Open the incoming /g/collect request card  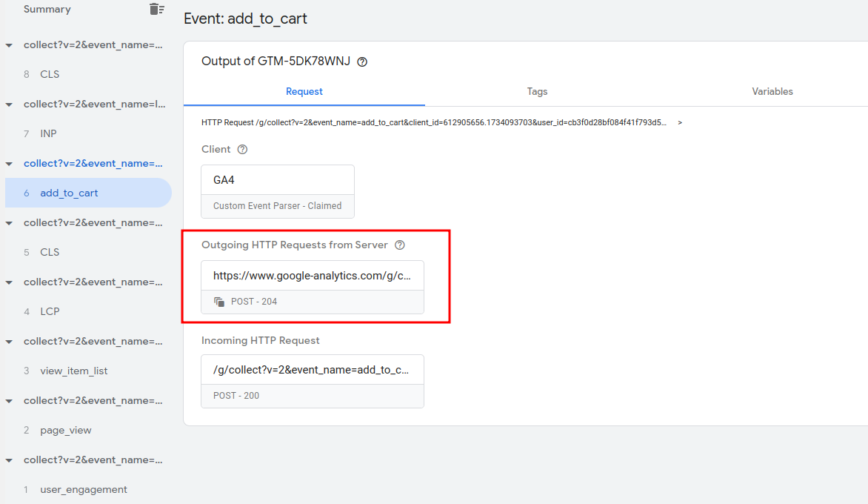(312, 381)
